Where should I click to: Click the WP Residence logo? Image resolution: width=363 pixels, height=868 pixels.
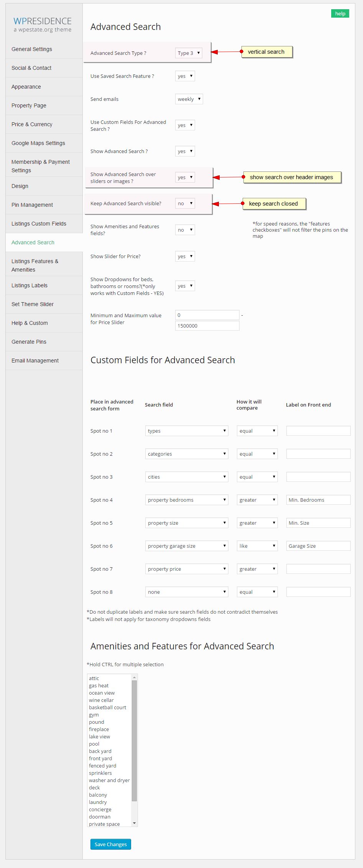(x=42, y=24)
